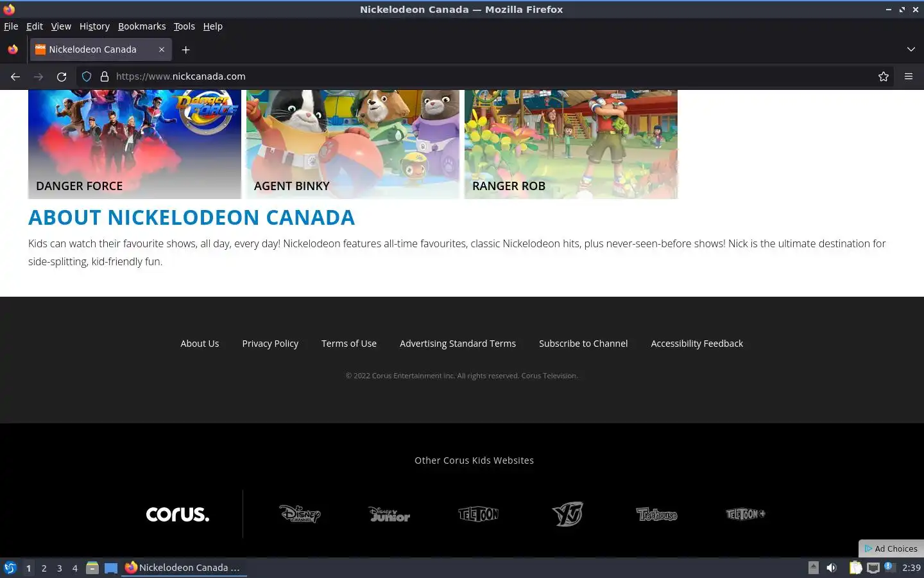
Task: Switch to workspace 2 in taskbar
Action: click(x=44, y=568)
